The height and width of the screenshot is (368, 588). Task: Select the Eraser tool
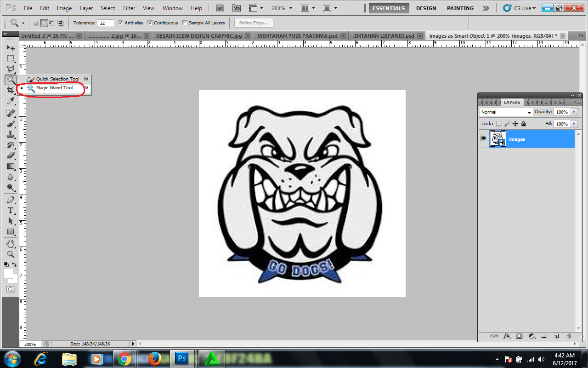[x=10, y=155]
